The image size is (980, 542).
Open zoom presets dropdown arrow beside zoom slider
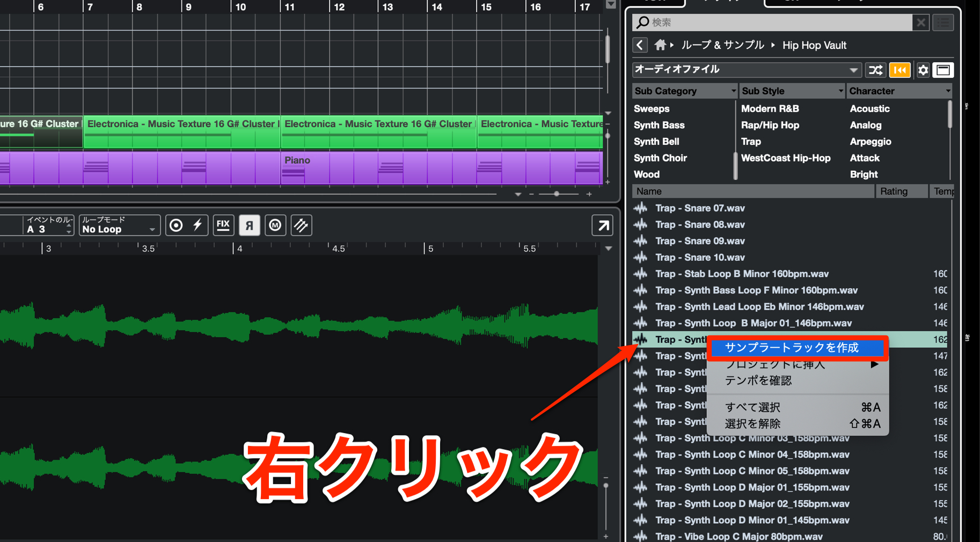(518, 194)
